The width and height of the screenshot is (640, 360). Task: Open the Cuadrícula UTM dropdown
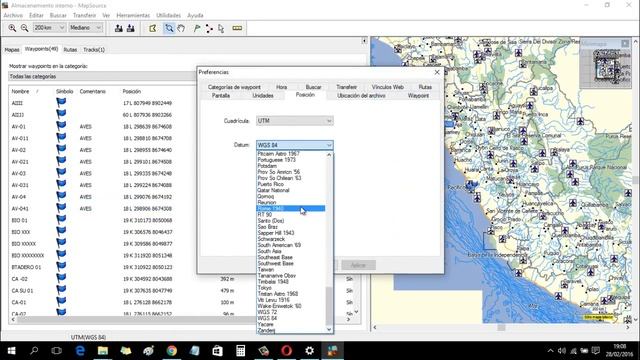tap(295, 121)
